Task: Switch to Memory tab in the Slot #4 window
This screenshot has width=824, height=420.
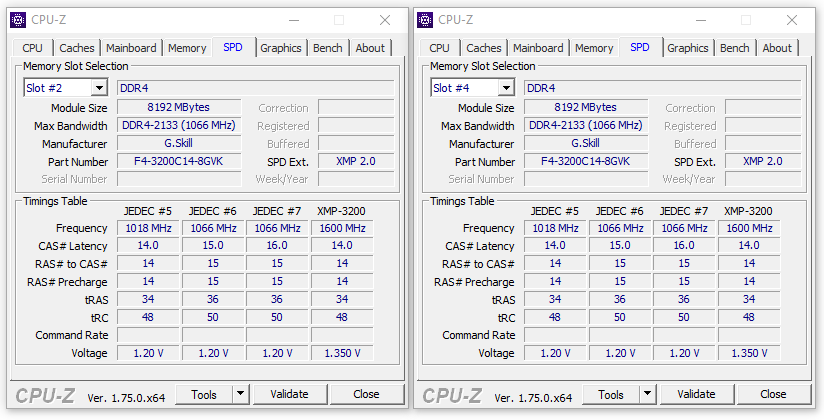Action: 594,48
